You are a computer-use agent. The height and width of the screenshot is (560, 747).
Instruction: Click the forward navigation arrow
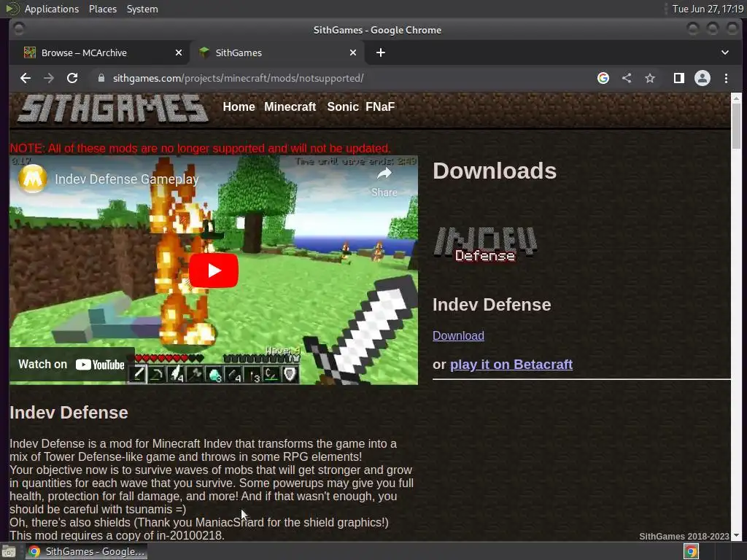(49, 78)
